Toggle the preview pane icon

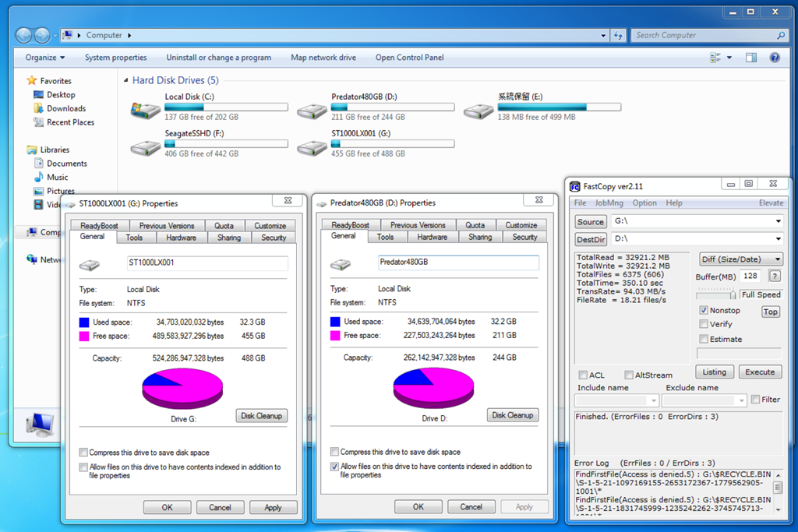[751, 58]
